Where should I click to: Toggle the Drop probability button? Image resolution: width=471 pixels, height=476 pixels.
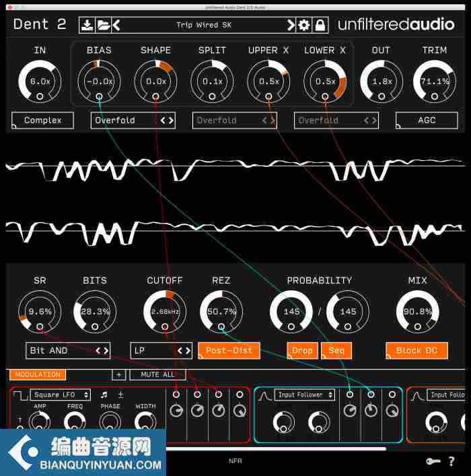pyautogui.click(x=302, y=351)
